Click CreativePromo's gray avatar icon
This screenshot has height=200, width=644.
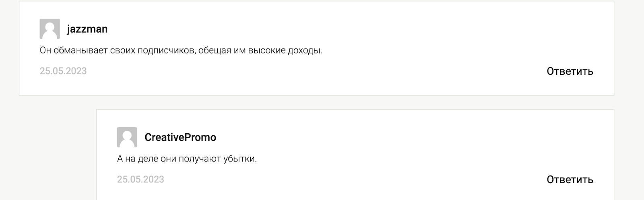[x=127, y=137]
